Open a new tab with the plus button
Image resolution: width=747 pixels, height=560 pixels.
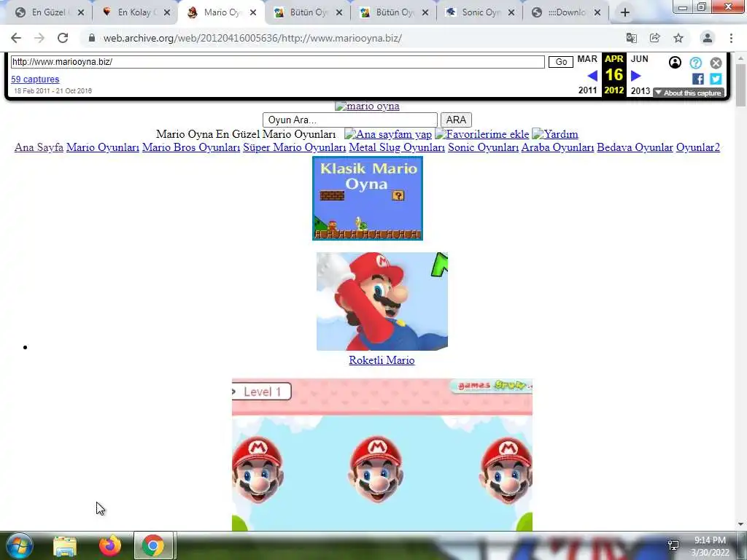coord(625,13)
